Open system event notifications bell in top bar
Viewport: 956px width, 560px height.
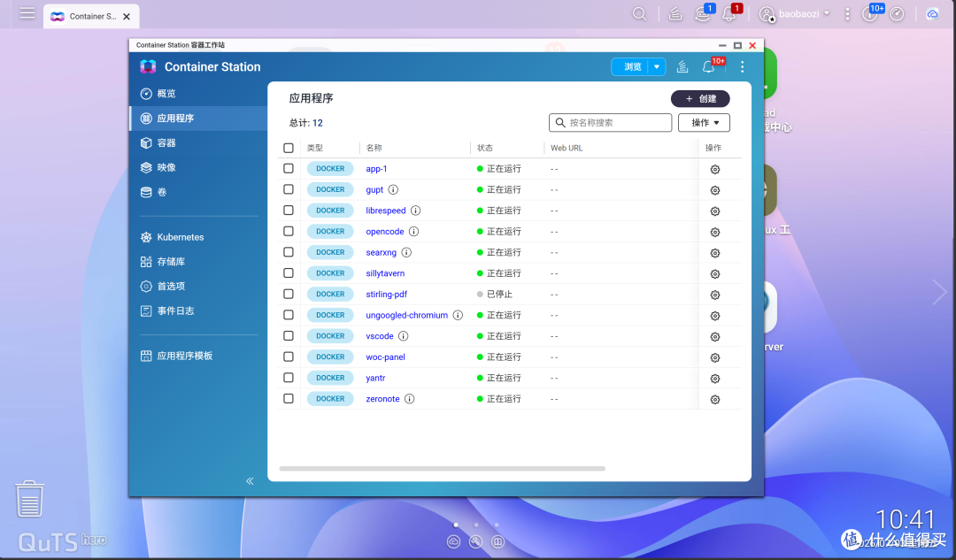729,13
